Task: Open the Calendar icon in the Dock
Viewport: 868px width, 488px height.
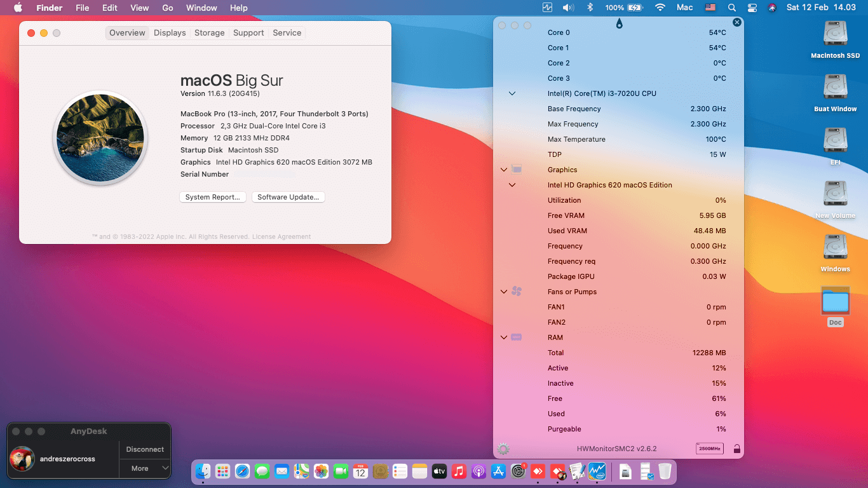Action: click(x=360, y=471)
